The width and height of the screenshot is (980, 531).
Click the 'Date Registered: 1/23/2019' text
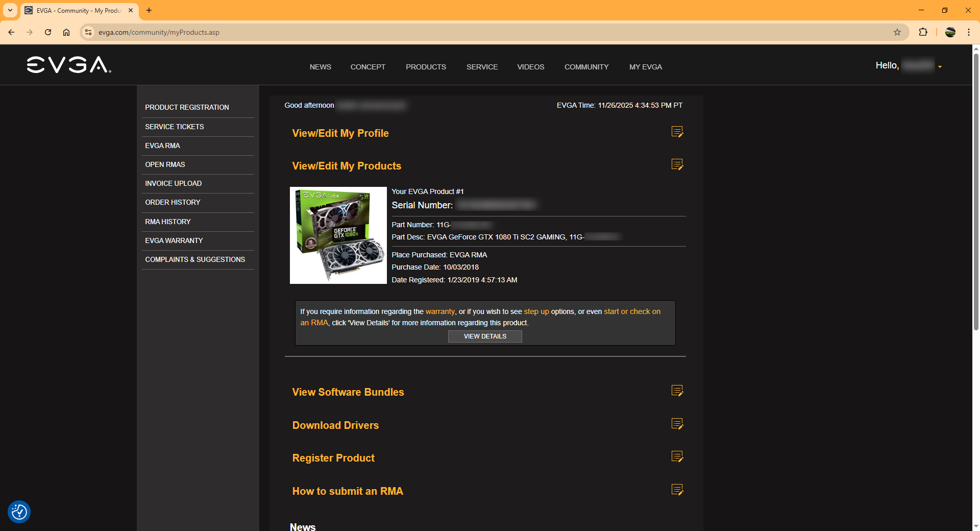click(x=454, y=280)
